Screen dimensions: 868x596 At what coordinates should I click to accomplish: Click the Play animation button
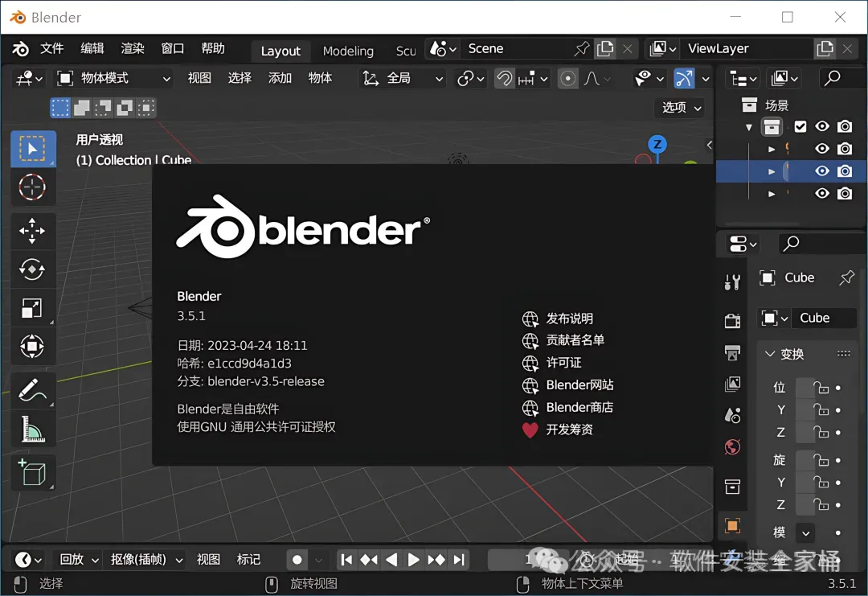pos(413,560)
